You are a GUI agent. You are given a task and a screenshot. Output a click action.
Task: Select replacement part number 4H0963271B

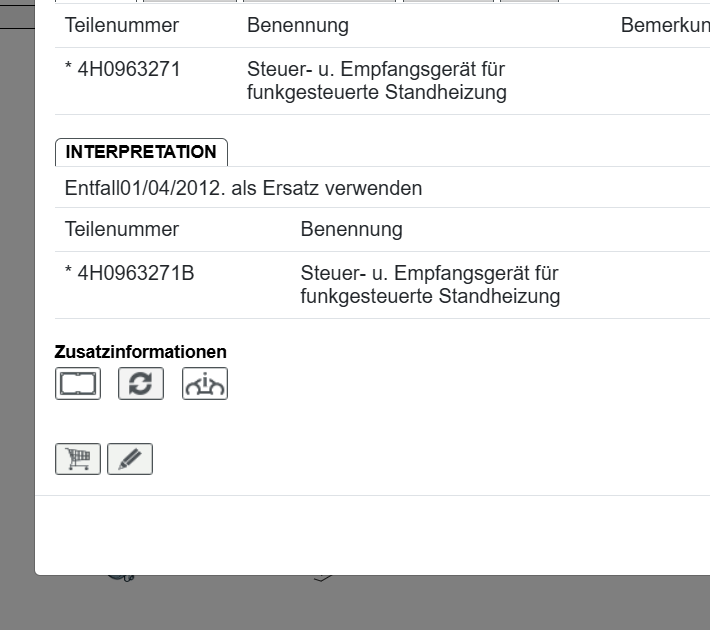(136, 273)
